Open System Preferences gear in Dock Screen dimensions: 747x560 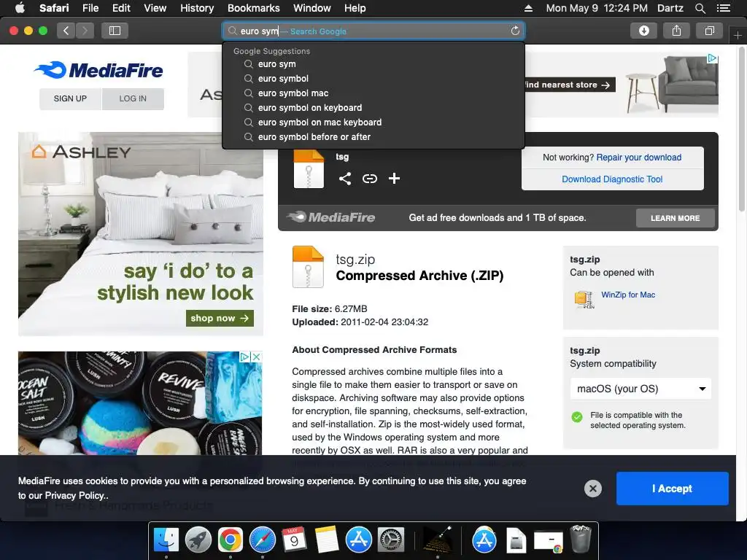coord(391,540)
